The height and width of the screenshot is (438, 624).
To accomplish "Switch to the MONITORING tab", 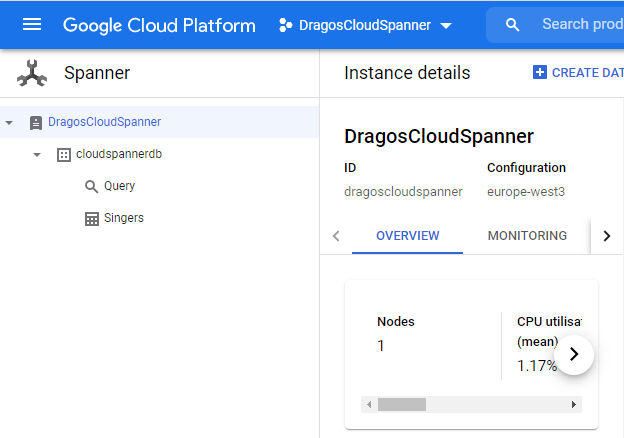I will tap(527, 236).
